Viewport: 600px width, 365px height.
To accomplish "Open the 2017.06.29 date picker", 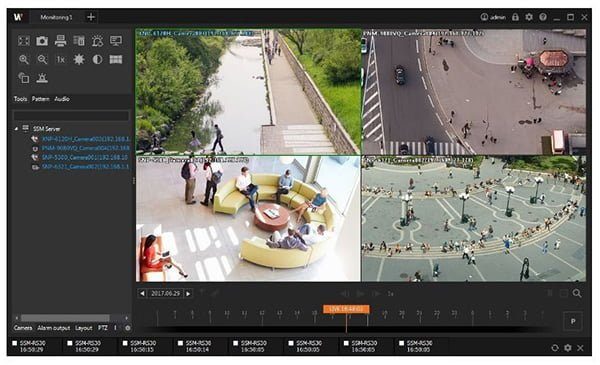I will [x=165, y=293].
